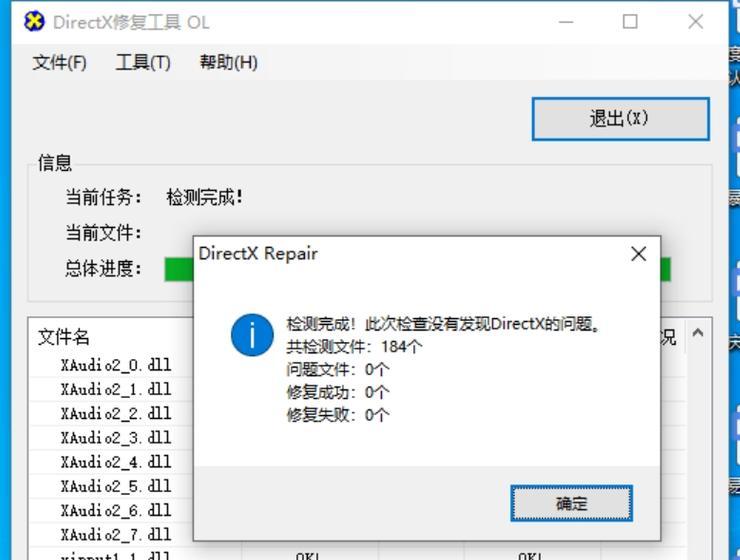The image size is (740, 560).
Task: Minimize the DirectX修复工具 window
Action: coord(566,22)
